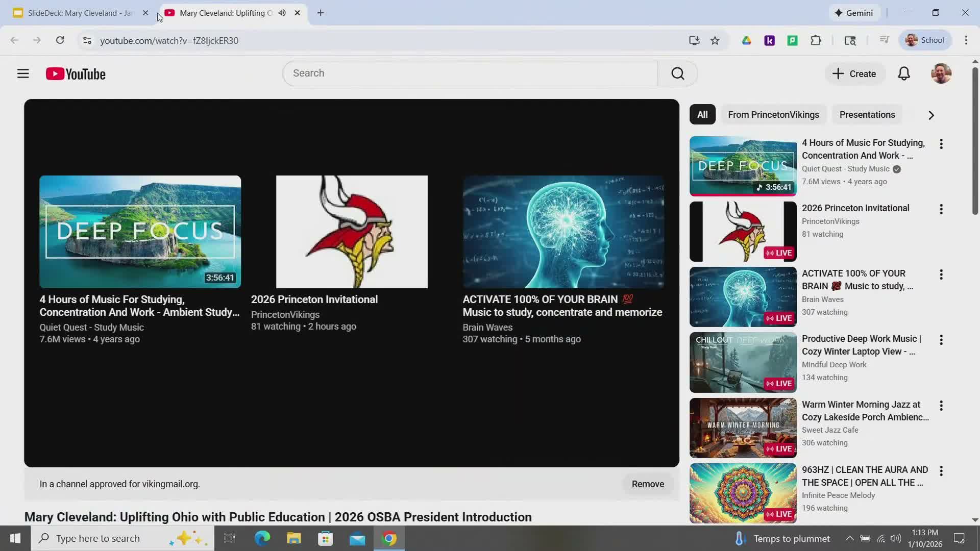Screen dimensions: 980x551
Task: Open the DEEP FOCUS endscreen video thumbnail
Action: tap(140, 232)
